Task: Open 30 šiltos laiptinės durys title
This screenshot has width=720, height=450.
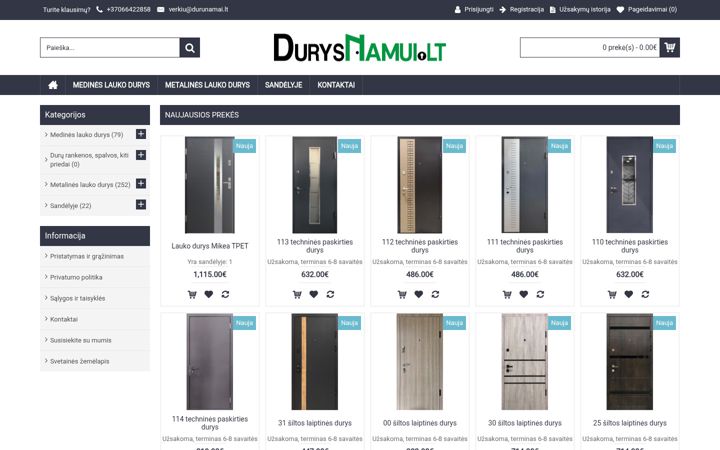Action: (525, 423)
